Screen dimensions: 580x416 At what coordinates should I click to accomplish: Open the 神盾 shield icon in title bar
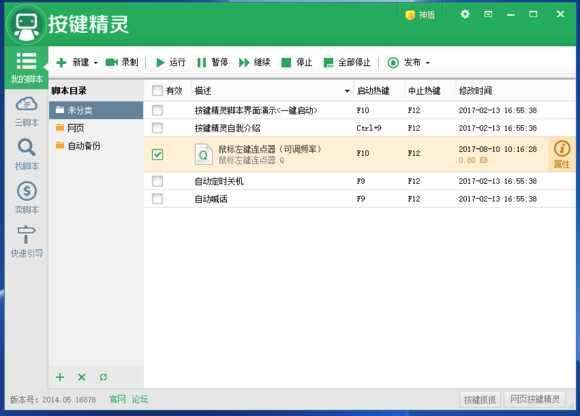point(410,15)
